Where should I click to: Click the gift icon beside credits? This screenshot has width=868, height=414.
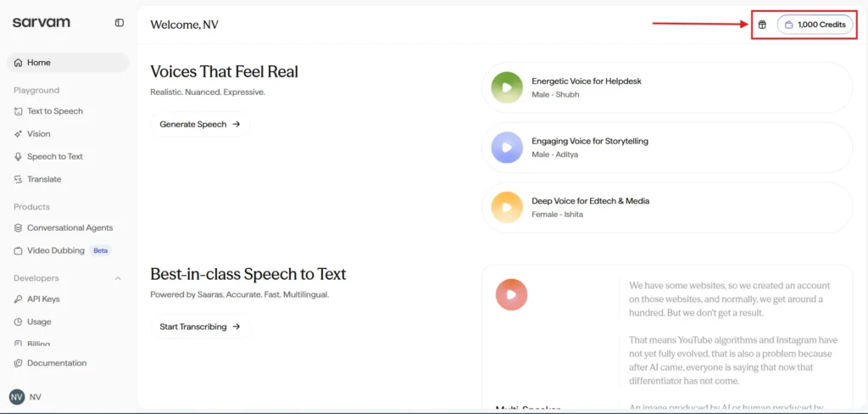(762, 25)
